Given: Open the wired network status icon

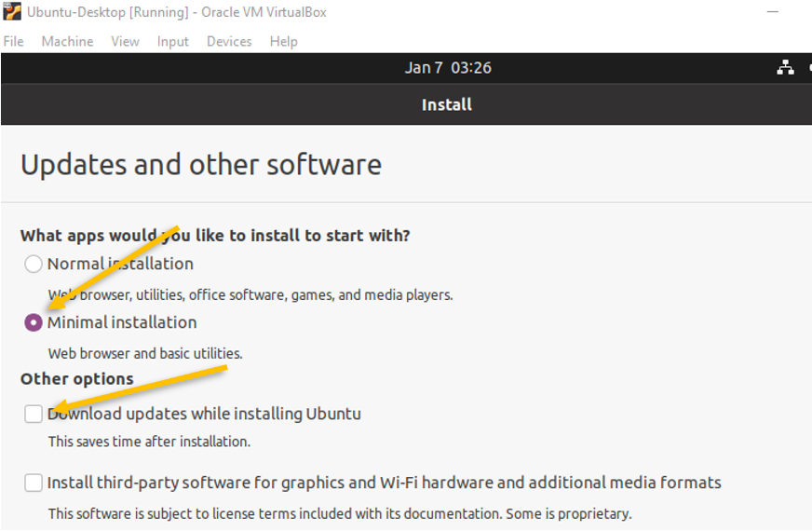Looking at the screenshot, I should click(785, 67).
